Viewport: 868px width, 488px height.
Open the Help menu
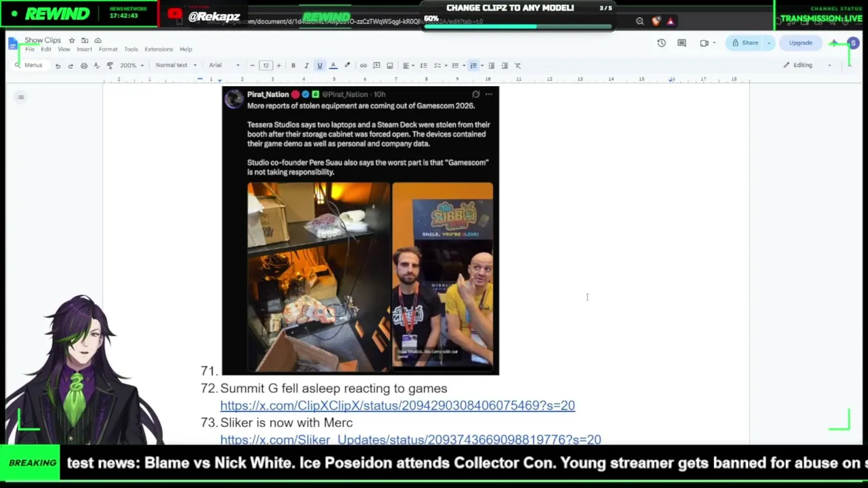point(186,49)
